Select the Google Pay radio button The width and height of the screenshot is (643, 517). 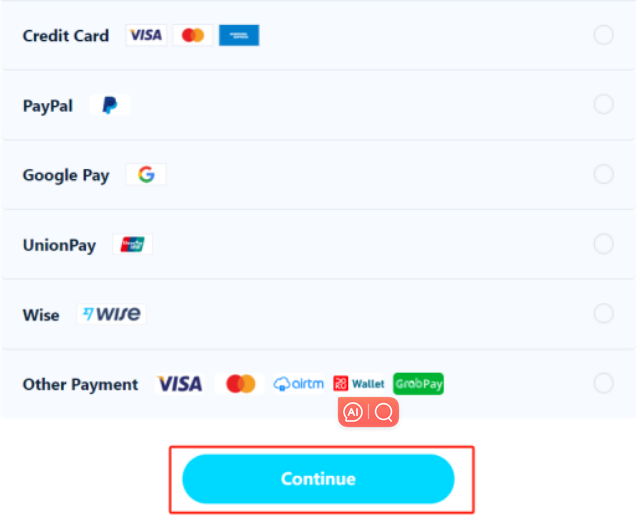pos(603,174)
